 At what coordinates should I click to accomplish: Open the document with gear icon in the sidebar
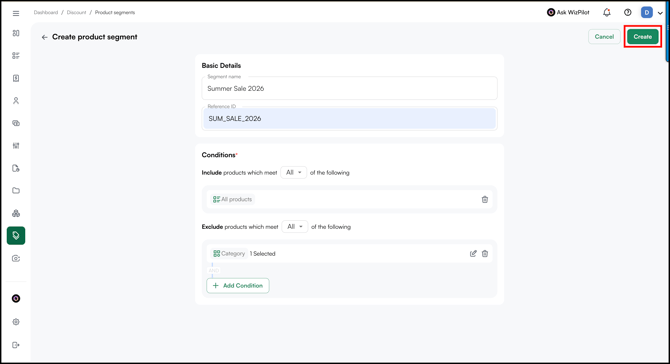[16, 168]
